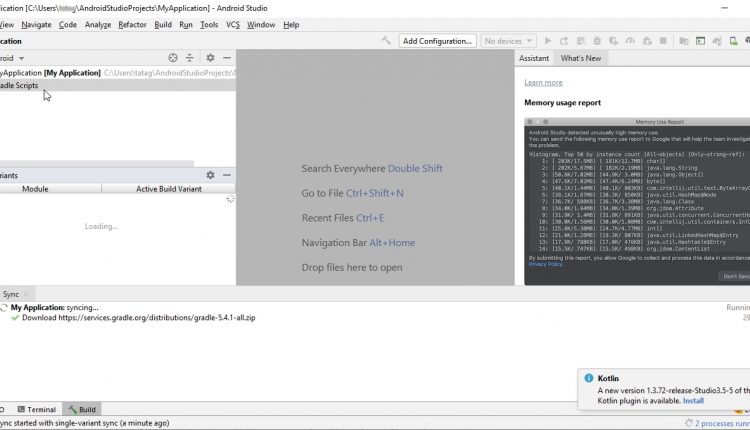Click the Run app play icon
Viewport: 750px width, 430px height.
(x=548, y=41)
